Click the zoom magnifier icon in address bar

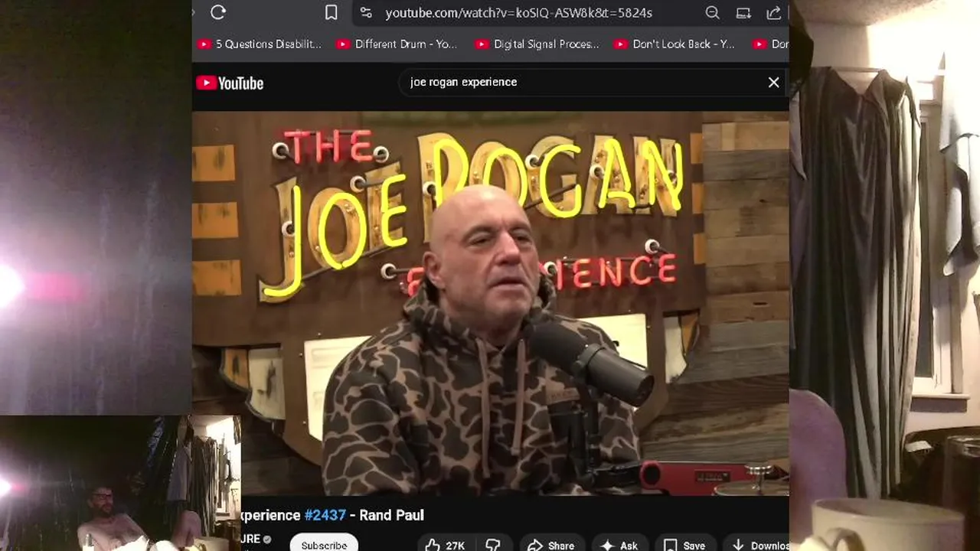coord(712,12)
